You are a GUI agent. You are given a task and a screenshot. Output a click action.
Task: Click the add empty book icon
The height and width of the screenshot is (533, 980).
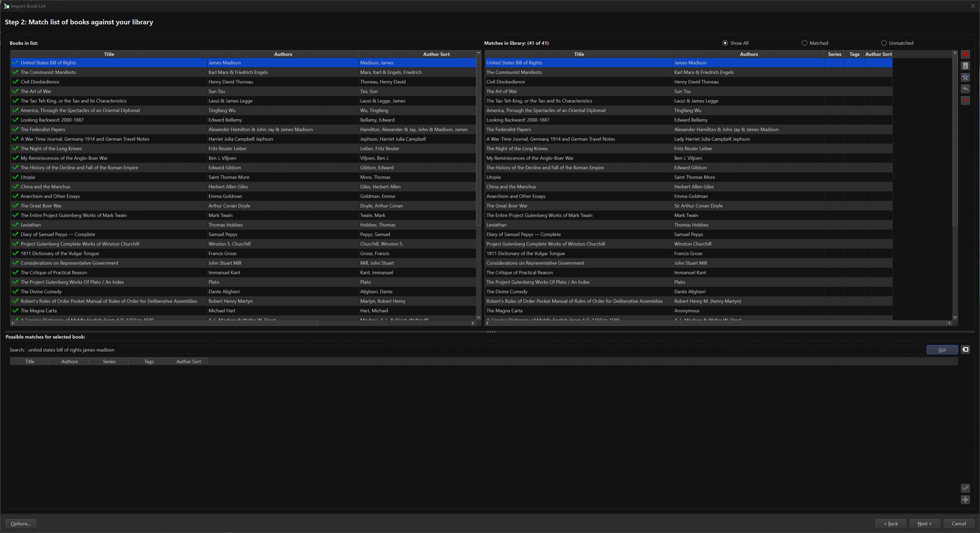[965, 66]
